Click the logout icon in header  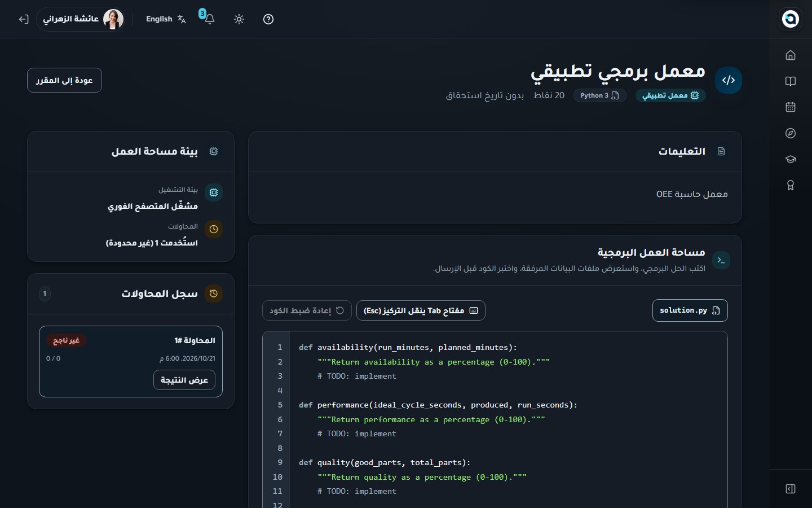click(24, 19)
